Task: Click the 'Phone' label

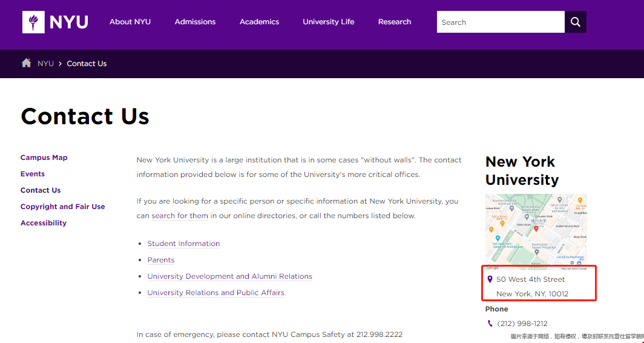Action: point(496,309)
